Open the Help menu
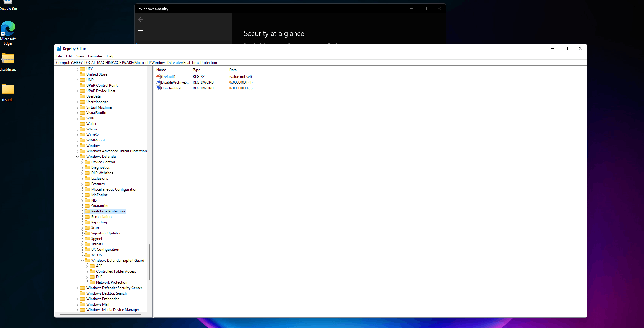 pos(110,56)
